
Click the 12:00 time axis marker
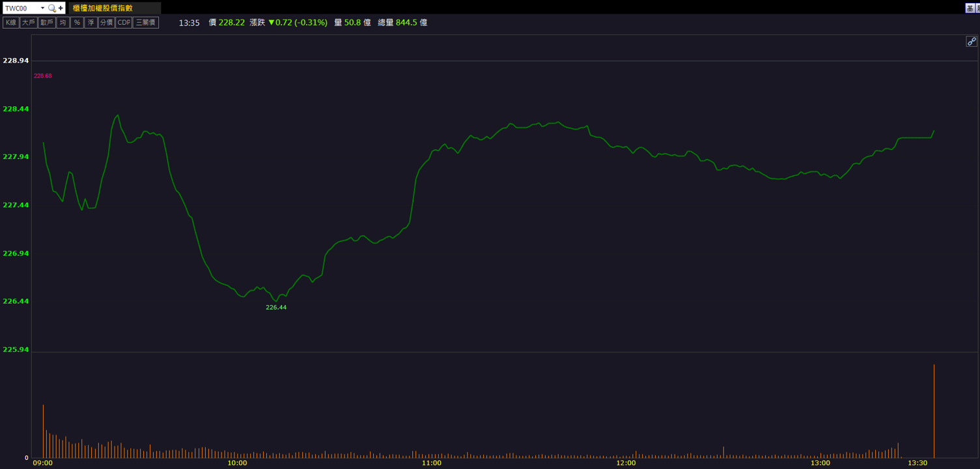click(626, 463)
